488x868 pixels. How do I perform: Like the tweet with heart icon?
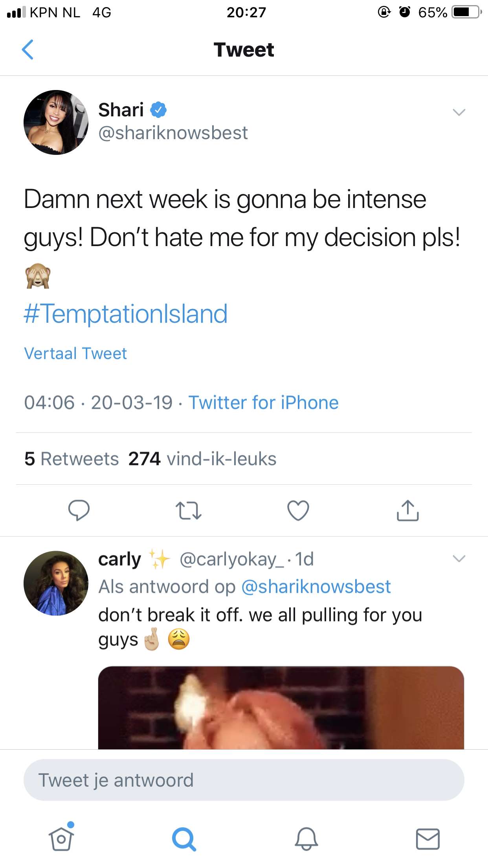(x=298, y=510)
